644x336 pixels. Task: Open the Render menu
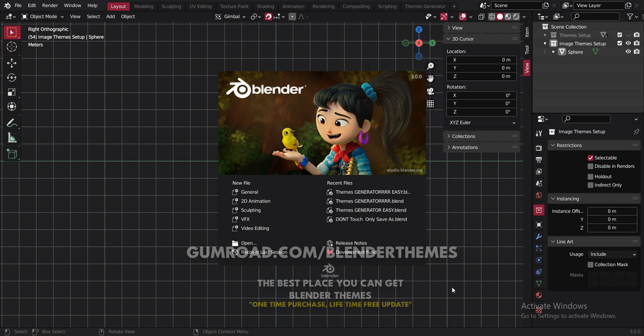50,6
